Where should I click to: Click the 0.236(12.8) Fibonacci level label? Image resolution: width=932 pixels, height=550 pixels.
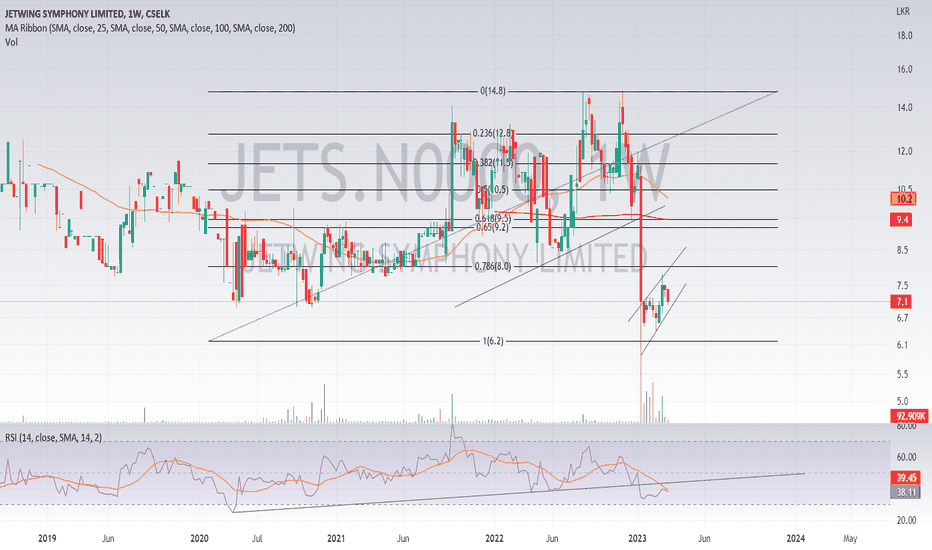492,134
